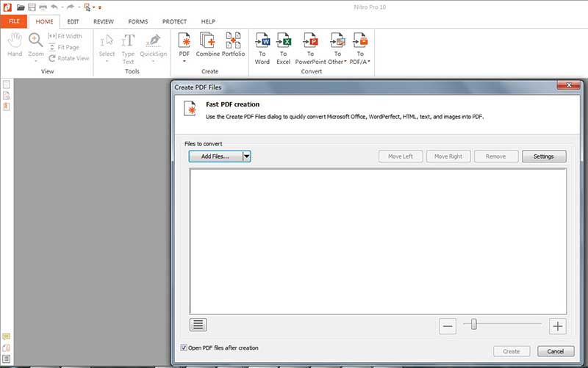Viewport: 588px width, 368px height.
Task: Switch to the EDIT tab
Action: (x=73, y=21)
